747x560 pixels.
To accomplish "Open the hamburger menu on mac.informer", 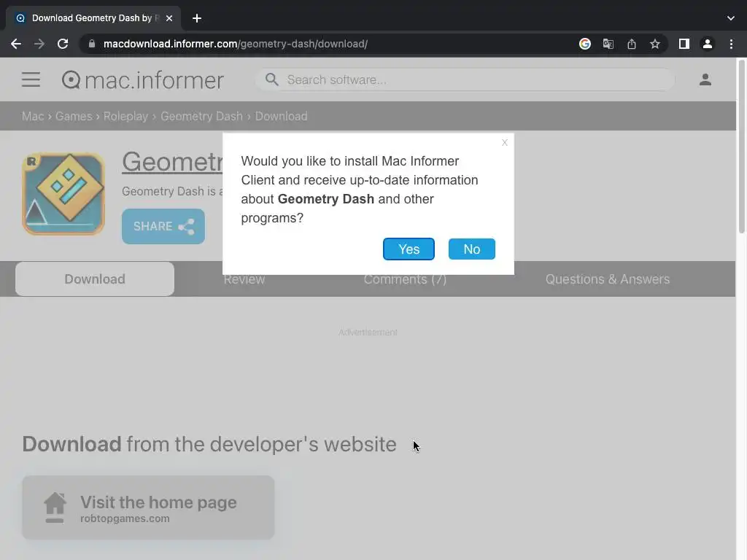I will pos(31,79).
